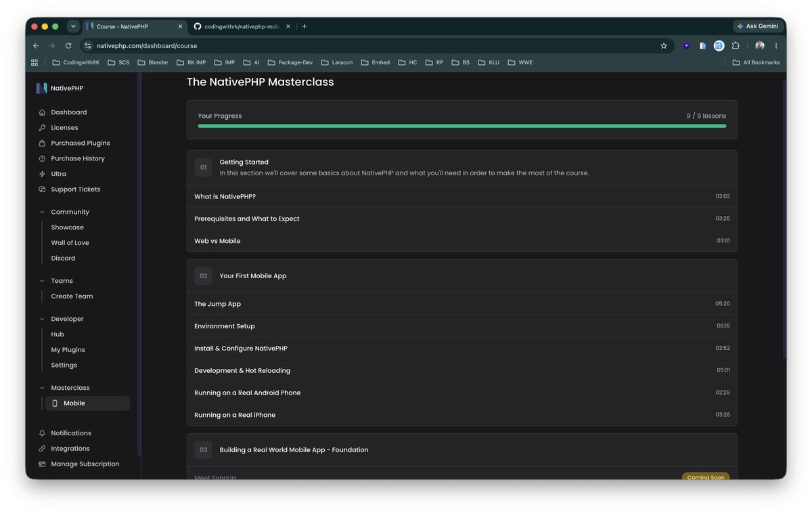This screenshot has width=812, height=513.
Task: Open the Package-Dev bookmark folder
Action: click(290, 62)
